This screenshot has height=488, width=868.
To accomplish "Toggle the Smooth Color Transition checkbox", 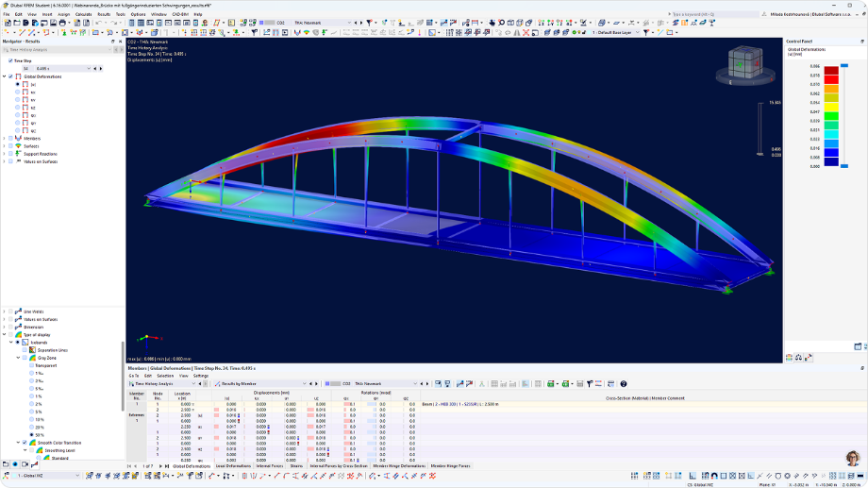I will 25,443.
